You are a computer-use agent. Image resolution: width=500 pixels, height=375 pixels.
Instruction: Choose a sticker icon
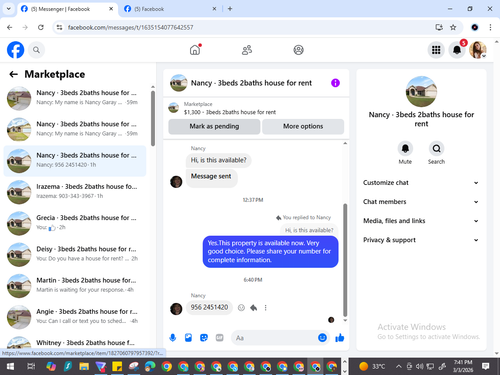[x=204, y=338]
